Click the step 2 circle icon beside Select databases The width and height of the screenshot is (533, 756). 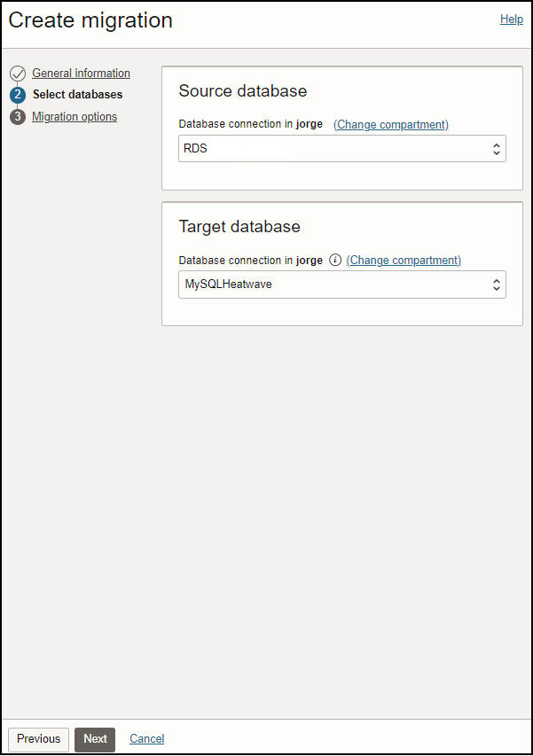[19, 95]
